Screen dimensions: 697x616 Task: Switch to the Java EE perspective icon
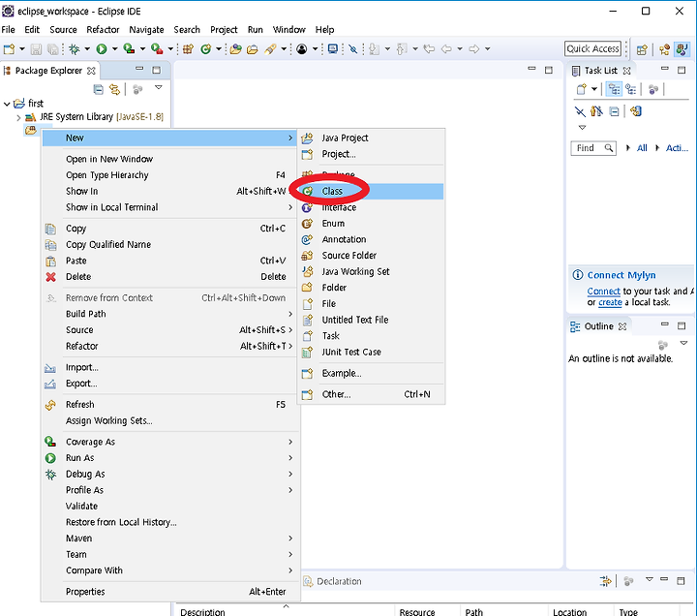click(x=664, y=49)
